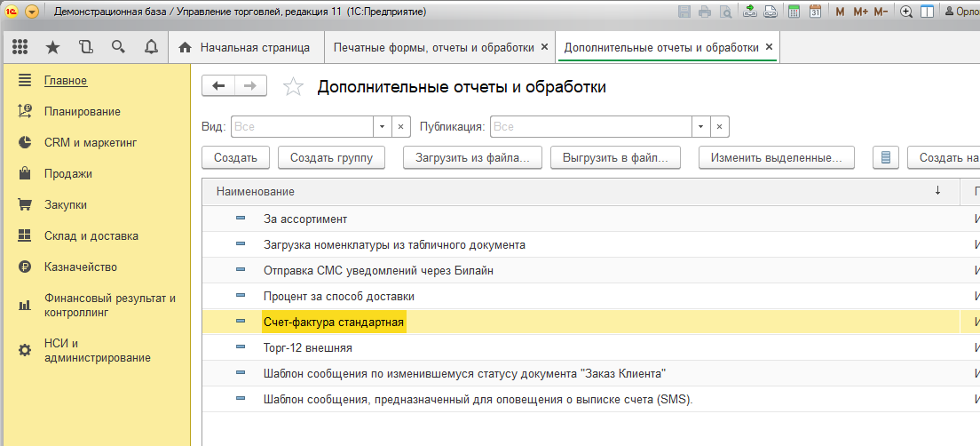Click the M- memory subtract button
The width and height of the screenshot is (980, 446).
click(x=881, y=12)
